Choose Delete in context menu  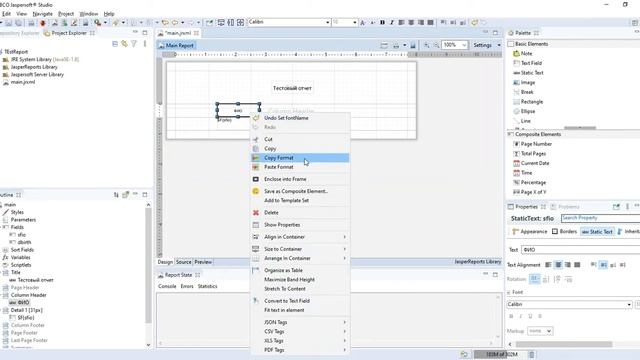pos(300,213)
